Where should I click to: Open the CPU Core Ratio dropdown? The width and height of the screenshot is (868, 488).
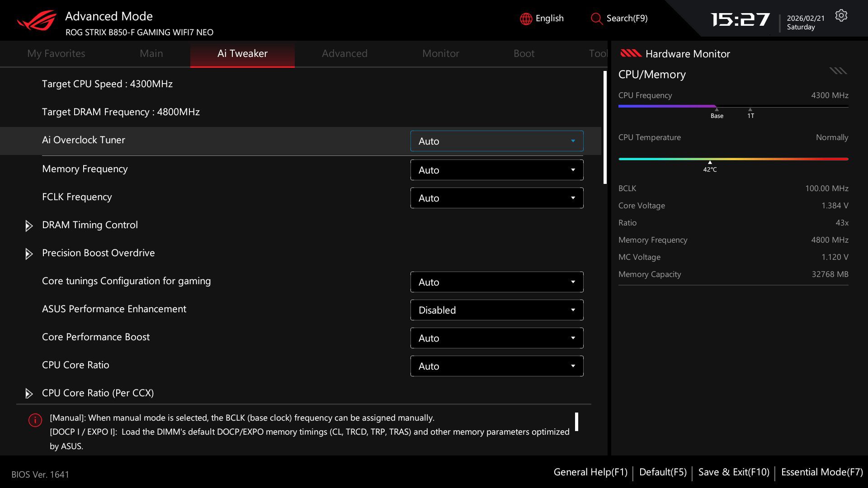(x=497, y=366)
